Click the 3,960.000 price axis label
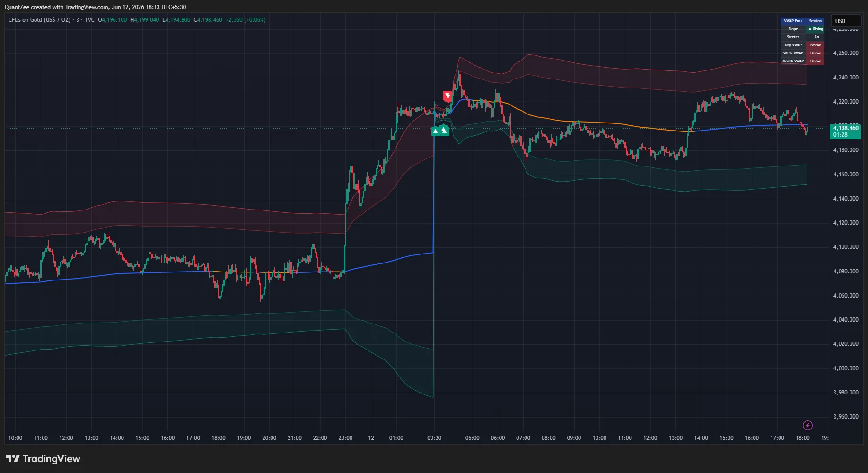The width and height of the screenshot is (868, 473). (x=846, y=417)
